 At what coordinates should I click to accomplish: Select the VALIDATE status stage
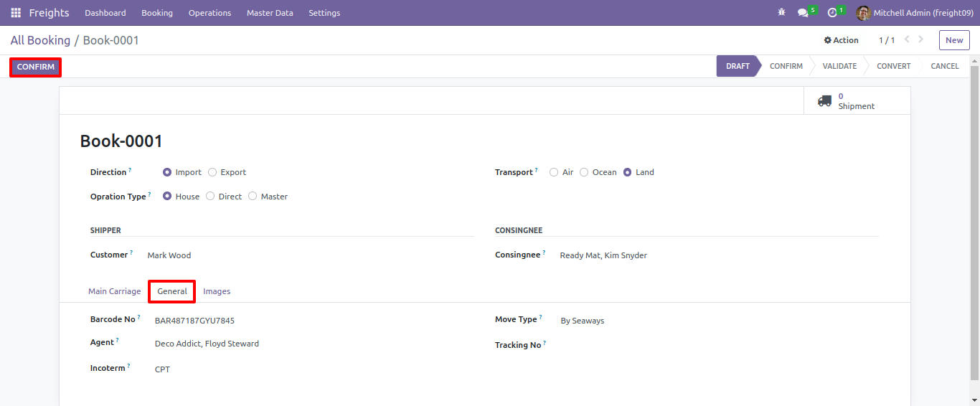[x=839, y=66]
